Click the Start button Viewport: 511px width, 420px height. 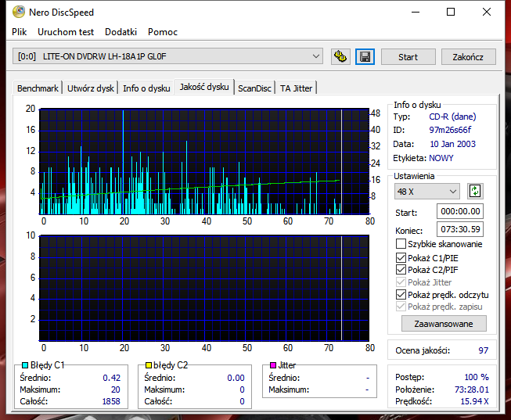point(408,57)
